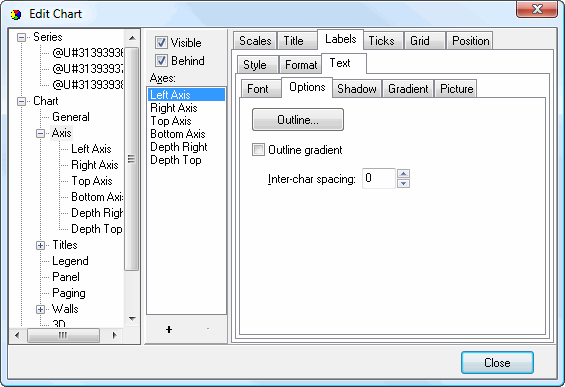This screenshot has width=565, height=387.
Task: Click the Close button at the bottom
Action: click(497, 362)
